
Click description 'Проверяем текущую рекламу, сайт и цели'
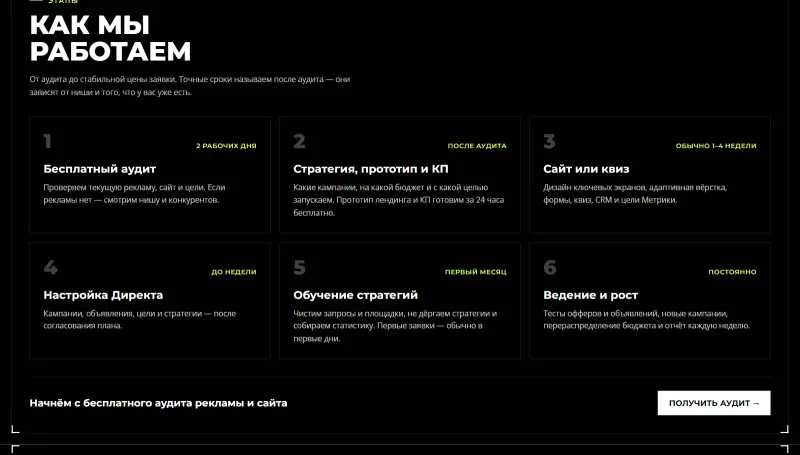click(134, 193)
